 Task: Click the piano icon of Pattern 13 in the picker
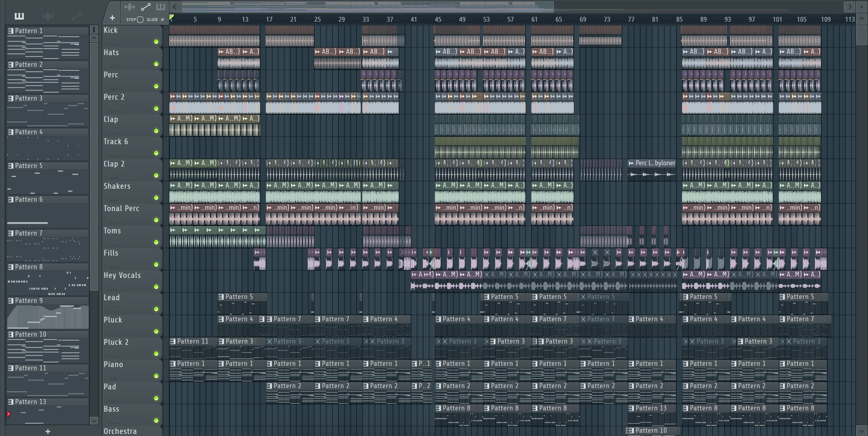click(11, 402)
